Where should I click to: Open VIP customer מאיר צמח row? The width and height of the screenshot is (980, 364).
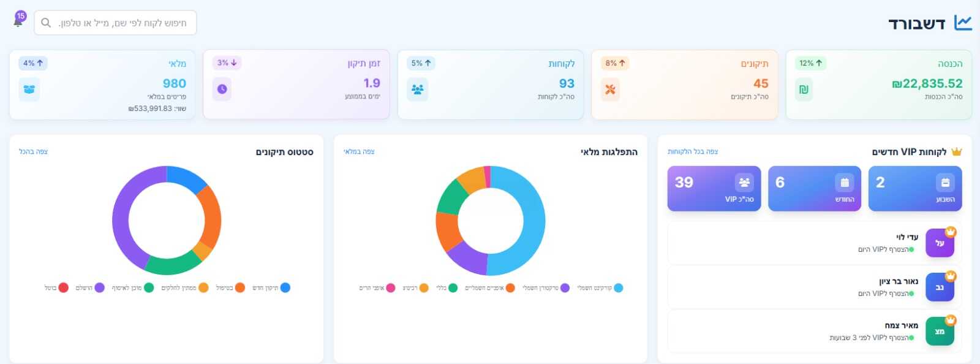813,331
